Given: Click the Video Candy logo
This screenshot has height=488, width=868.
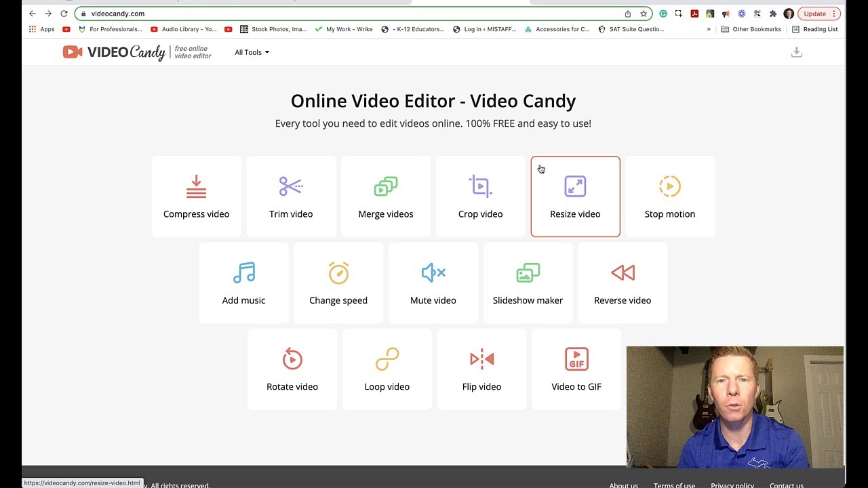Looking at the screenshot, I should [x=137, y=52].
